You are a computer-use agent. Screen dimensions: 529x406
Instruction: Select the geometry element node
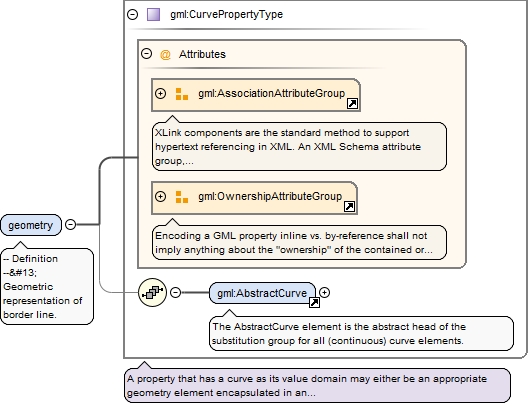pos(31,225)
